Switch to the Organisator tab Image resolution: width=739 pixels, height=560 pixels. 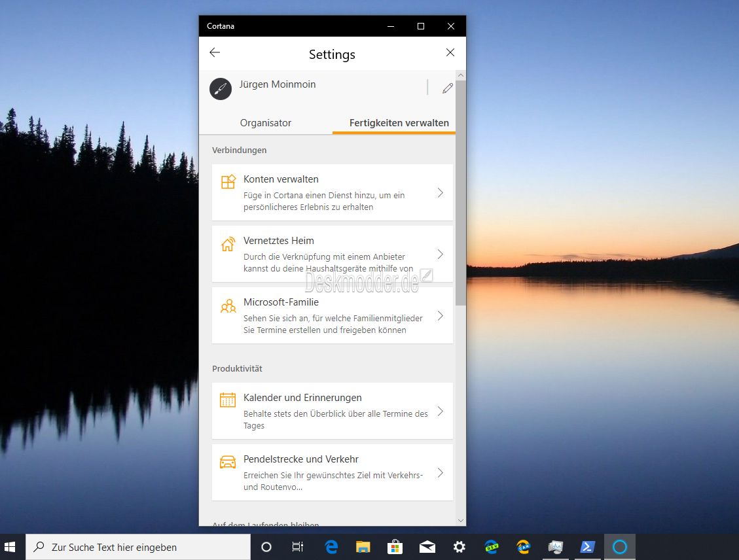pos(265,123)
